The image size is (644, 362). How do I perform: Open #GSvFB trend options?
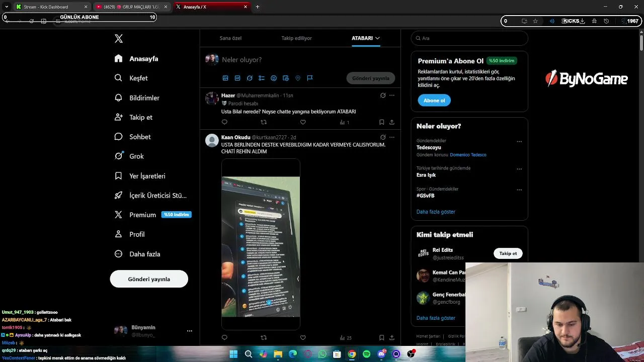[519, 190]
